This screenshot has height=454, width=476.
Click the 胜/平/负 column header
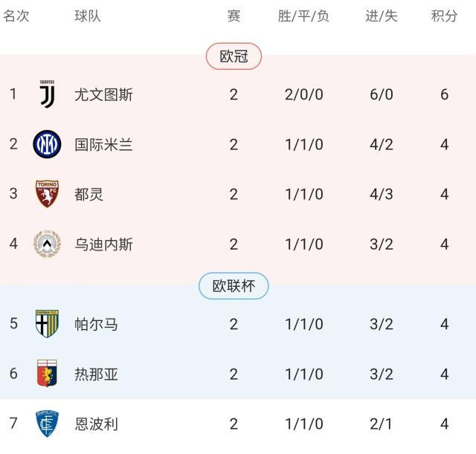[x=303, y=16]
